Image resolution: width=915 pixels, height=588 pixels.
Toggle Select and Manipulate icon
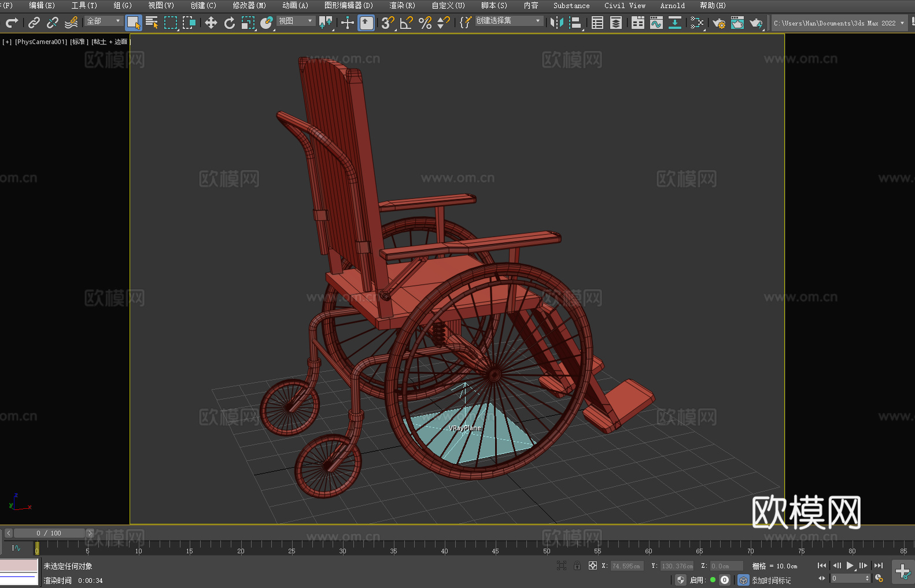point(348,23)
